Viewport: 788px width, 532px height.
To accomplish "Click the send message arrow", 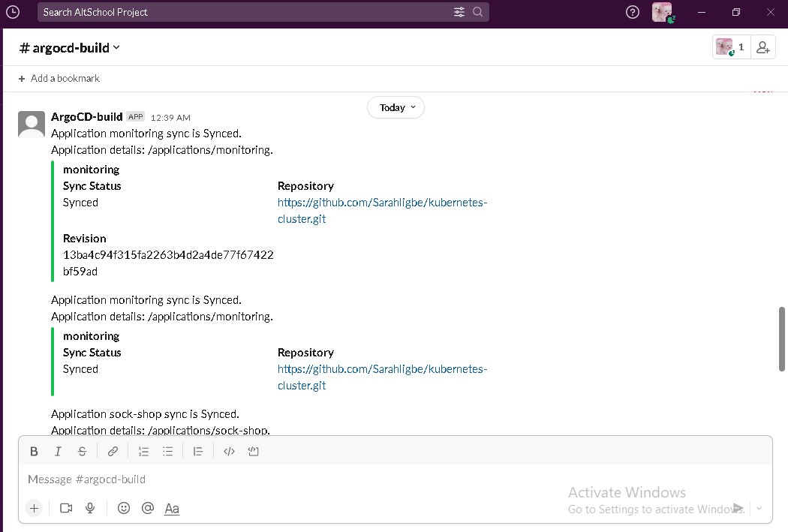I will tap(738, 508).
